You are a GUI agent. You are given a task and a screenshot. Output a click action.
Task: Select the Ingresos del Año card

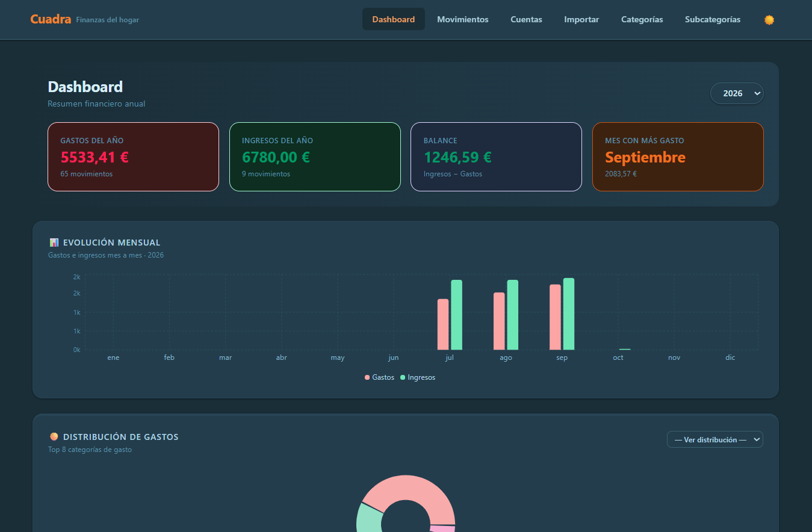315,156
